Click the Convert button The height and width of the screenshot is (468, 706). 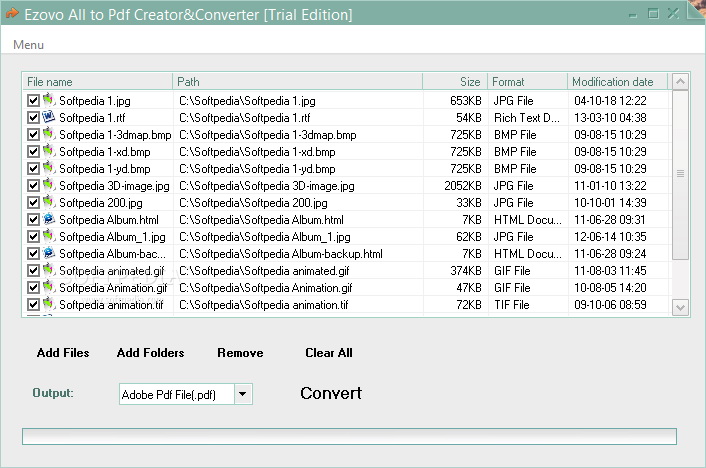(331, 393)
